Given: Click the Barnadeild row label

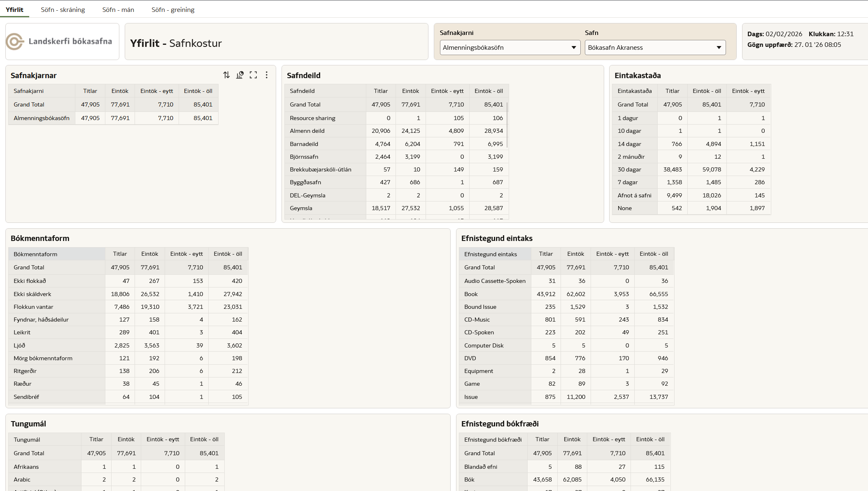Looking at the screenshot, I should coord(304,144).
